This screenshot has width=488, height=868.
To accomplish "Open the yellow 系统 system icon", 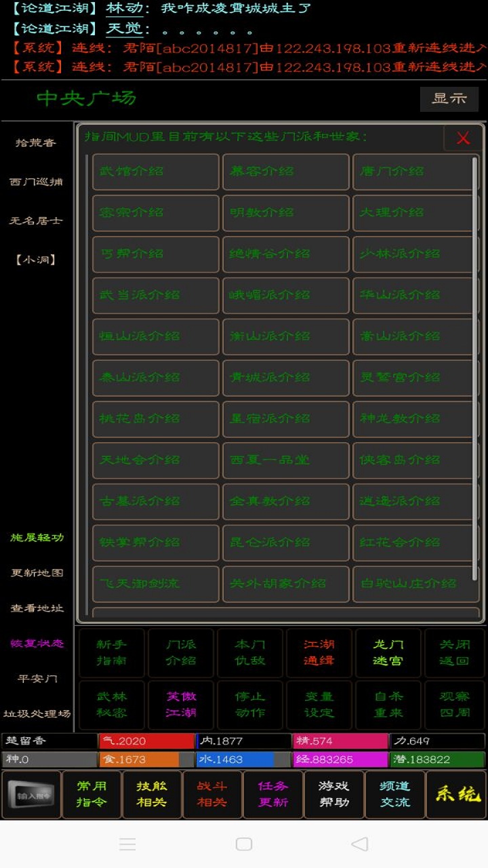I will tap(457, 795).
